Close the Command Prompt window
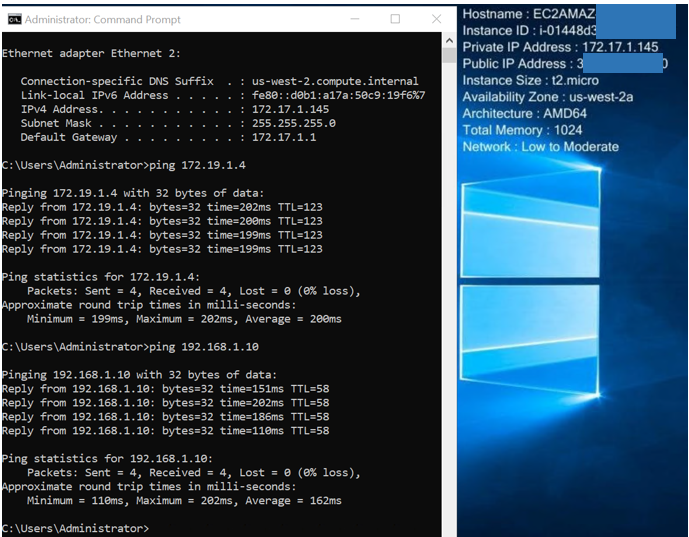 (436, 19)
